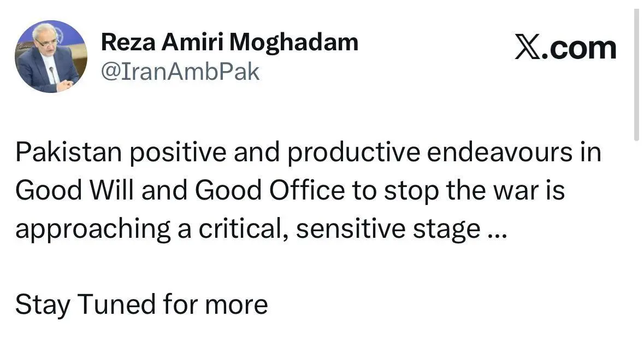Click the vertical scrollbar thumb
This screenshot has height=340, width=644.
tap(636, 77)
